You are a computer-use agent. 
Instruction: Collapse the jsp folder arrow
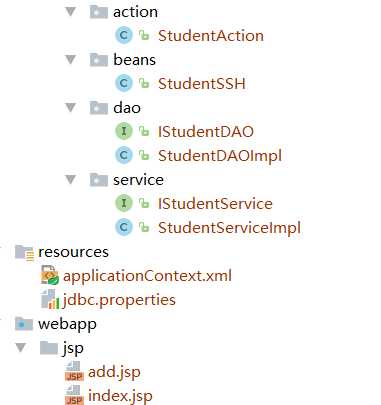21,348
